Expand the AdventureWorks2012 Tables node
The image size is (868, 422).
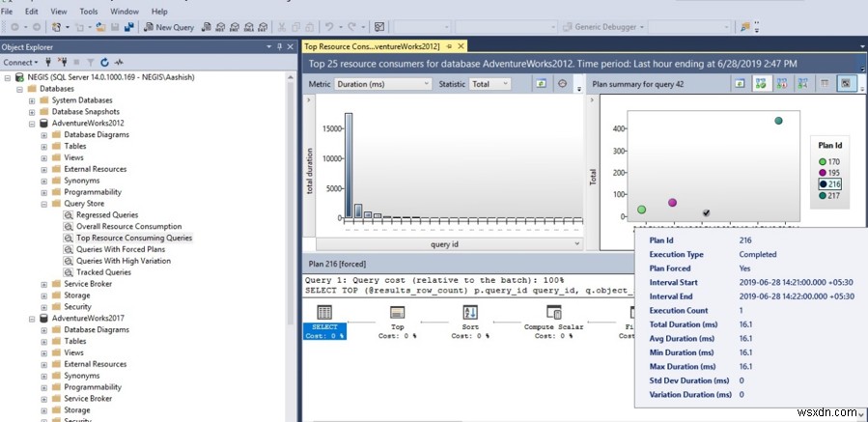click(x=43, y=146)
